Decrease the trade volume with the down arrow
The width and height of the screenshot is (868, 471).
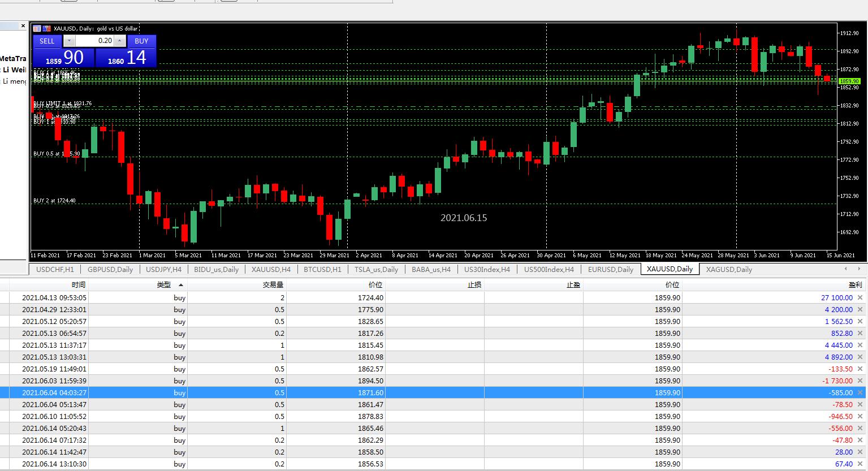click(69, 41)
